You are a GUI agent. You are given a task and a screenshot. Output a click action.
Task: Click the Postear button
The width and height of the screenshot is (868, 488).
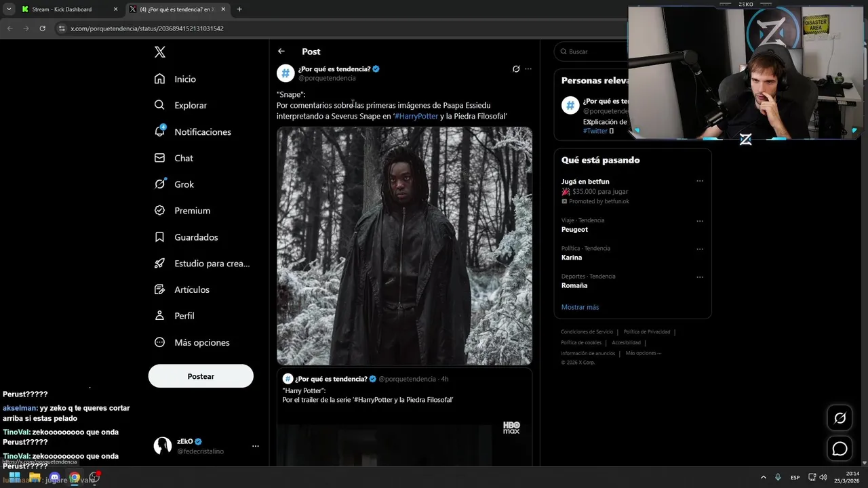[x=201, y=376]
